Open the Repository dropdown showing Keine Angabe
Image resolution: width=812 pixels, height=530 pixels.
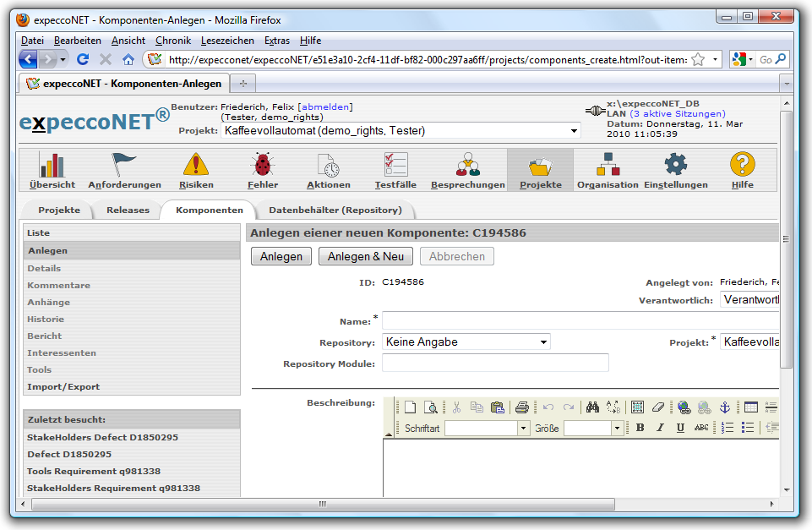pos(466,342)
